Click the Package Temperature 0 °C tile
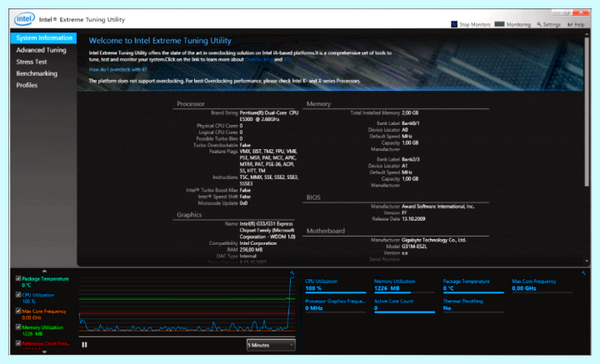Image resolution: width=600 pixels, height=364 pixels. 473,285
